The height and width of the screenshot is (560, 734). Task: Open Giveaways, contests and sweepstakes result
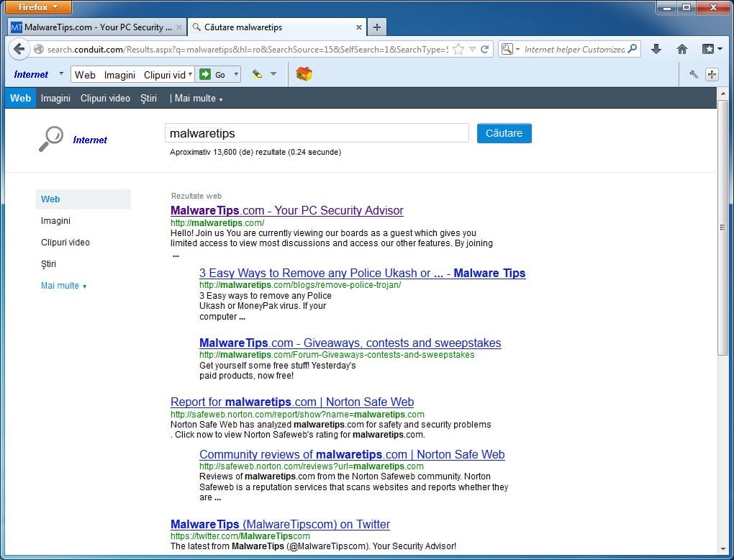(350, 343)
